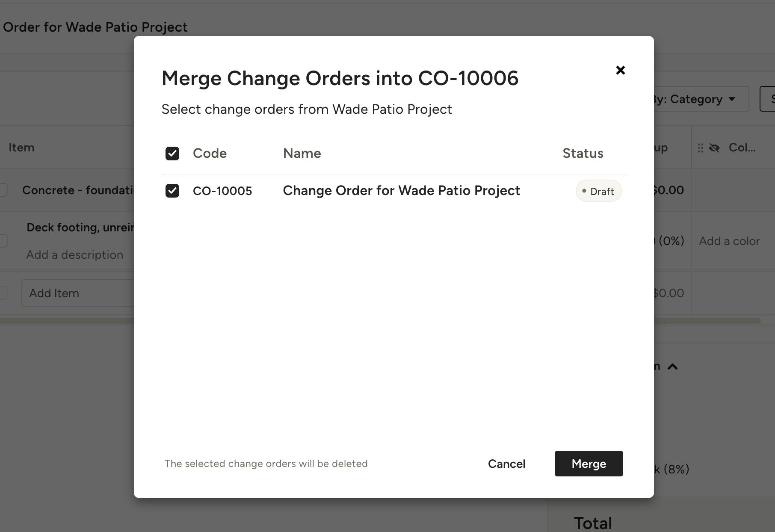Open the By: Category dropdown
Viewport: 775px width, 532px height.
pyautogui.click(x=698, y=99)
